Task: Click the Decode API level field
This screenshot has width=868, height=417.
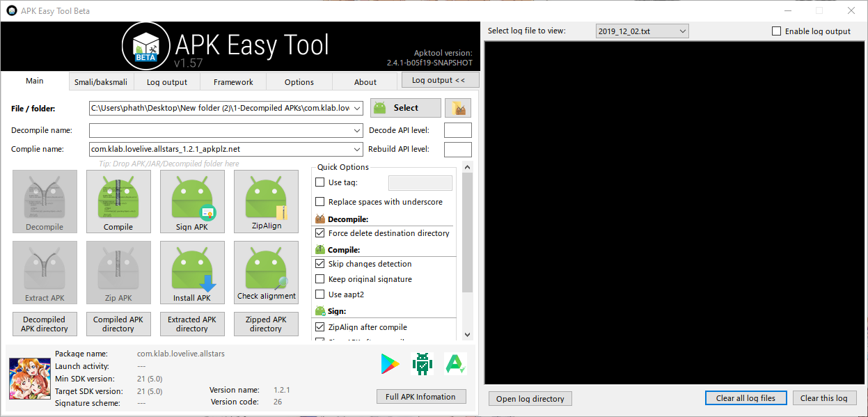Action: pyautogui.click(x=457, y=130)
